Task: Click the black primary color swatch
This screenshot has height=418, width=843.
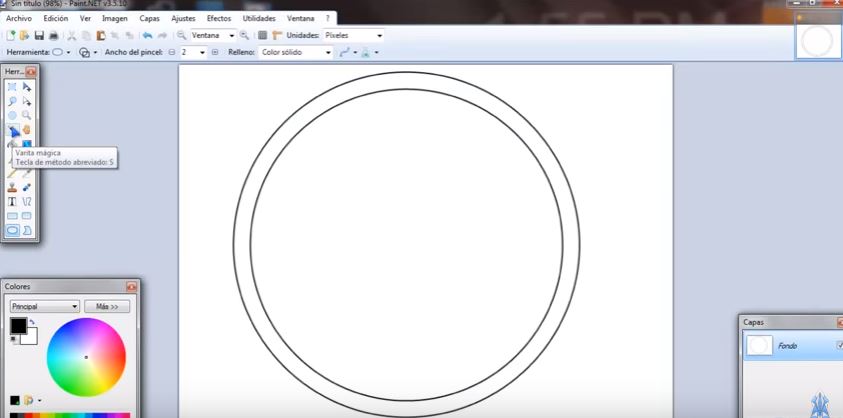Action: click(18, 326)
